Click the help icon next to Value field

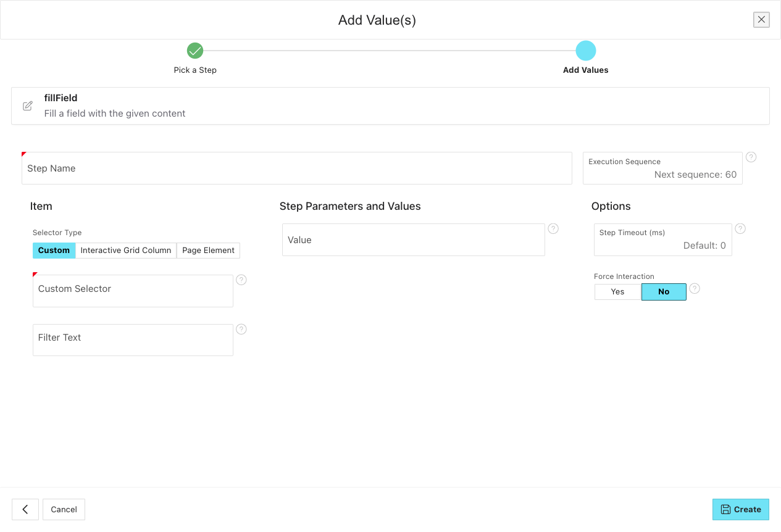(x=553, y=228)
